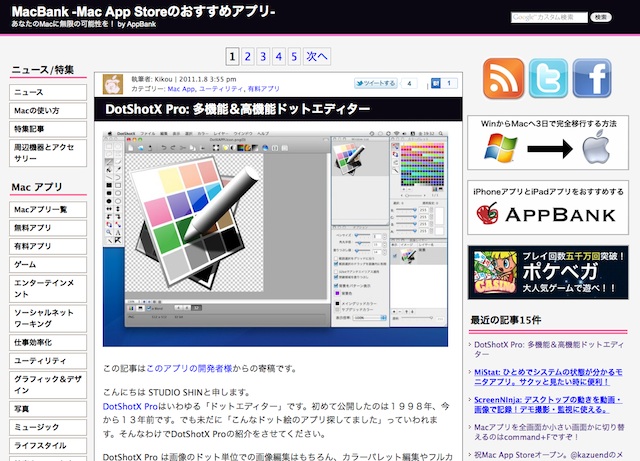
Task: Open the Facebook icon
Action: point(592,78)
